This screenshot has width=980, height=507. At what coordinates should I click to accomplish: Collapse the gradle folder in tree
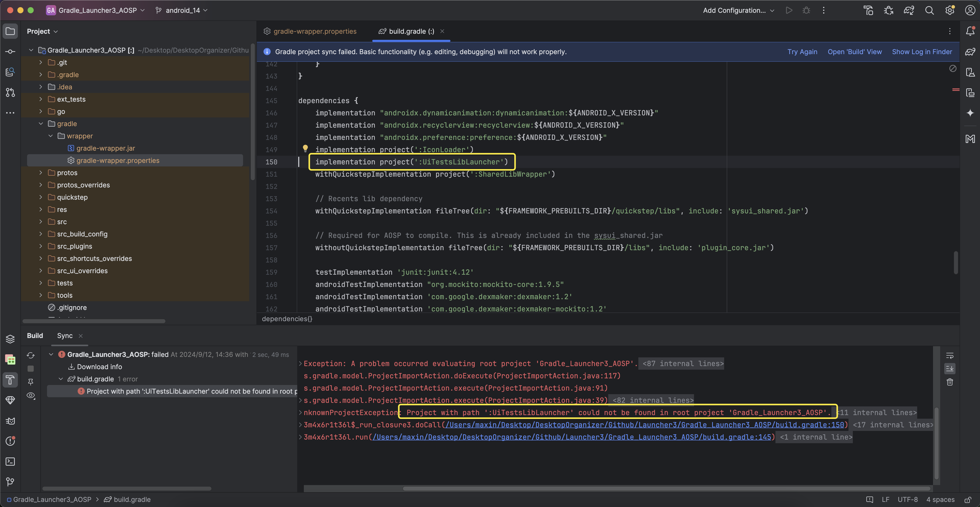pyautogui.click(x=41, y=124)
